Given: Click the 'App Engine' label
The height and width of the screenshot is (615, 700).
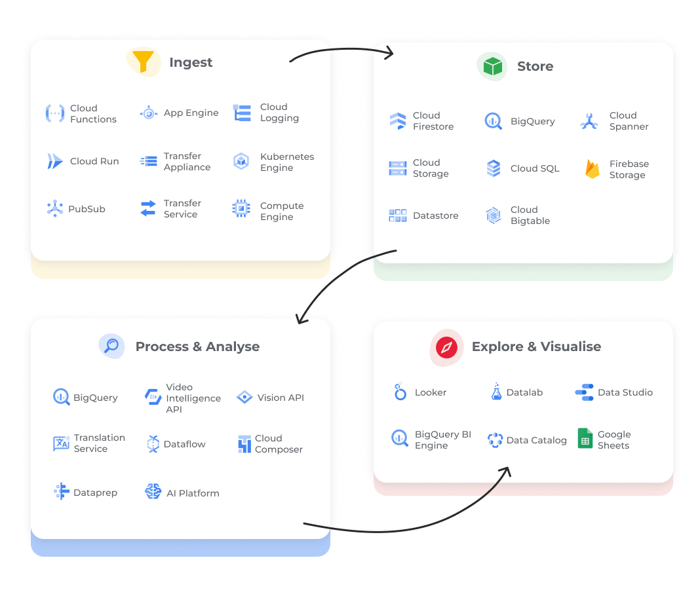Looking at the screenshot, I should (x=191, y=113).
